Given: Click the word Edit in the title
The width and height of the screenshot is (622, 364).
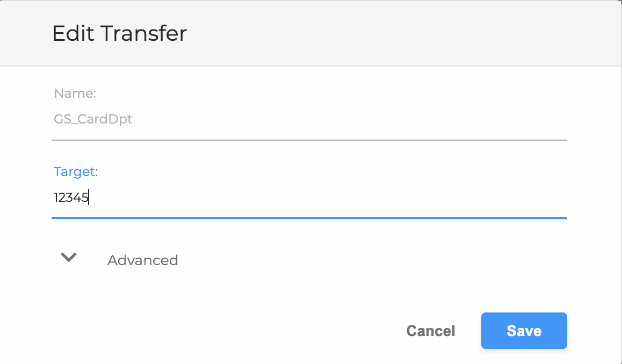Looking at the screenshot, I should point(73,33).
